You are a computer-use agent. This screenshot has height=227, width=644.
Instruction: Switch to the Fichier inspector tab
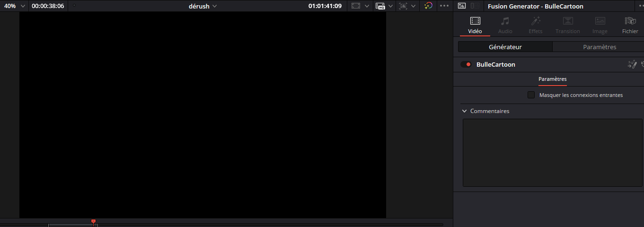click(630, 26)
